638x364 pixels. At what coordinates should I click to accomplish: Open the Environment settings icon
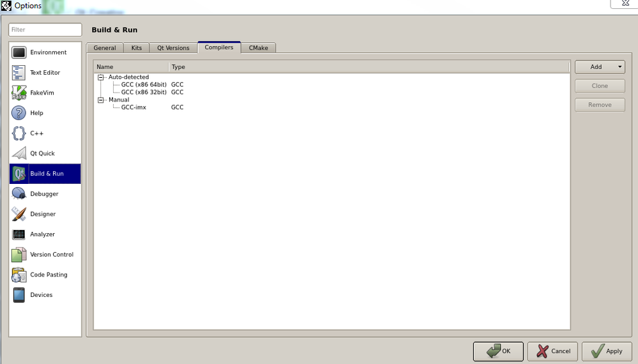[x=19, y=52]
